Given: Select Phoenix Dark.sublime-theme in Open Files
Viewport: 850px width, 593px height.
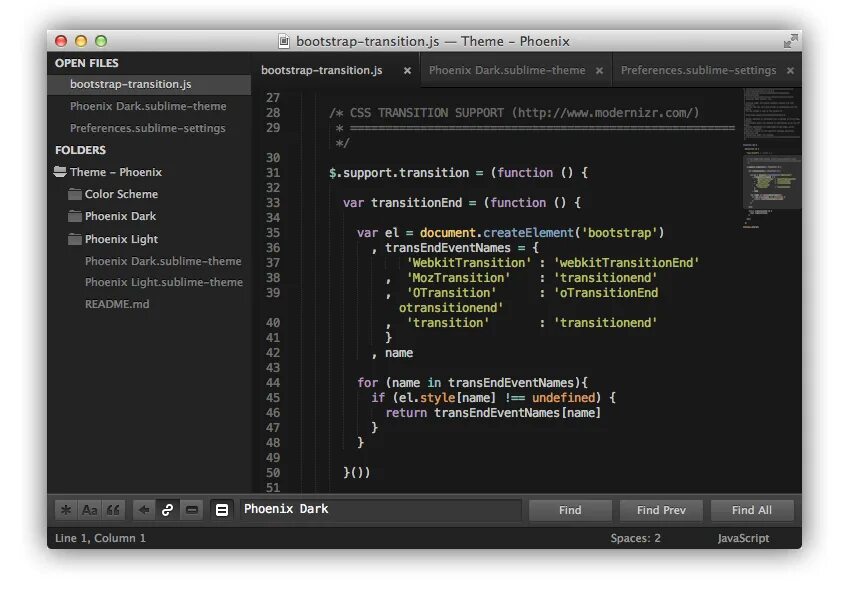Looking at the screenshot, I should pyautogui.click(x=149, y=106).
